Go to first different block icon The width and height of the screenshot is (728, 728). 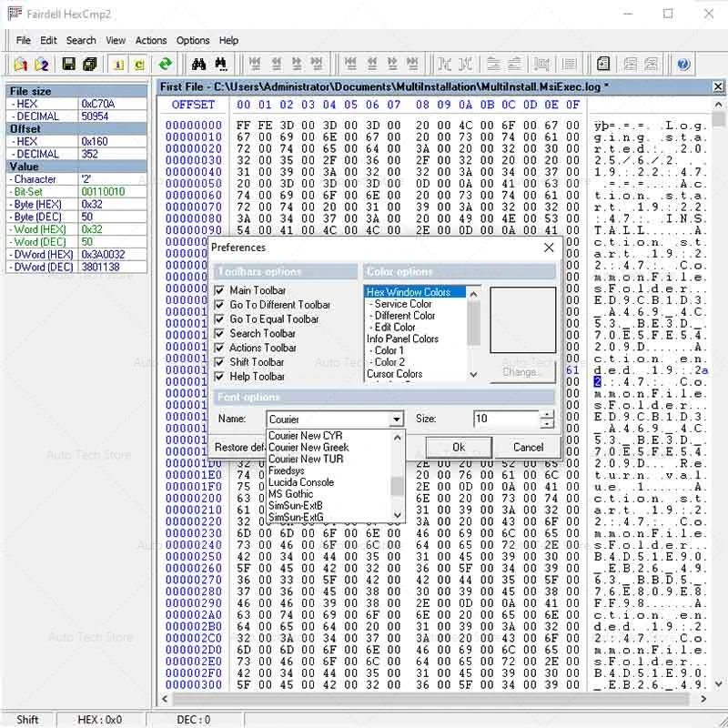(x=255, y=64)
